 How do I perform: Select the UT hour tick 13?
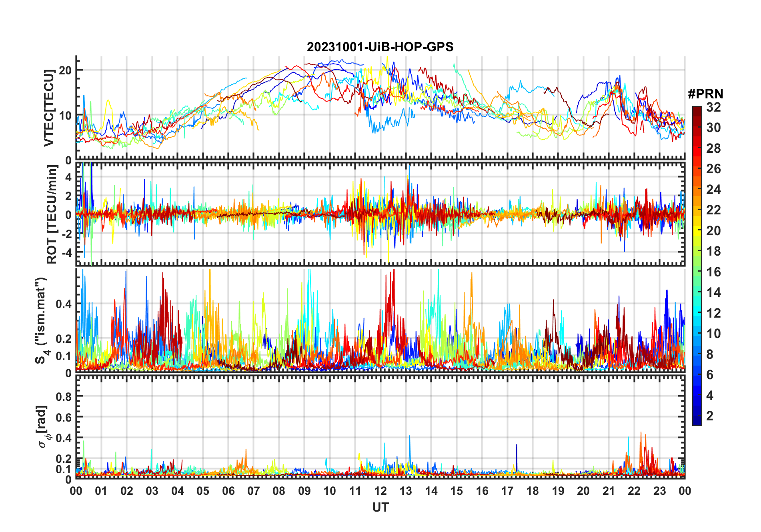click(406, 491)
